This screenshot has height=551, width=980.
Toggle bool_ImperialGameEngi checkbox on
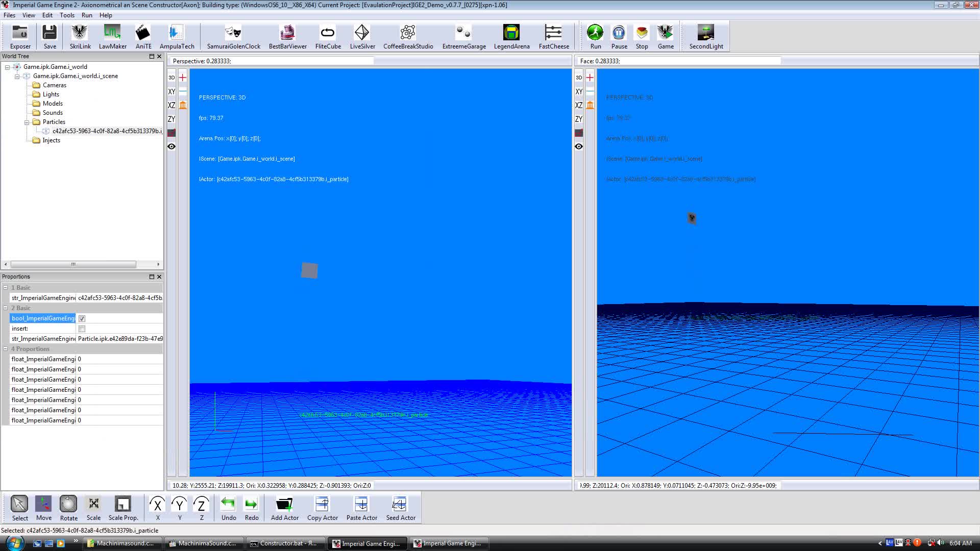[x=82, y=318]
